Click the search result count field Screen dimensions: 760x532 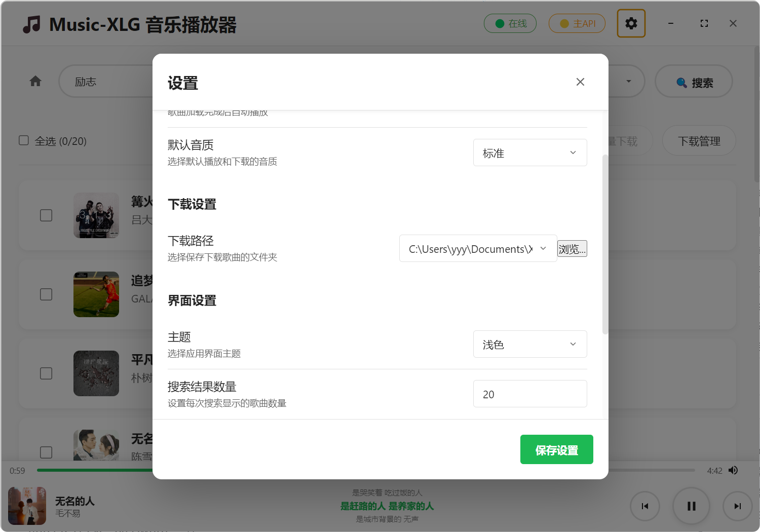coord(529,394)
